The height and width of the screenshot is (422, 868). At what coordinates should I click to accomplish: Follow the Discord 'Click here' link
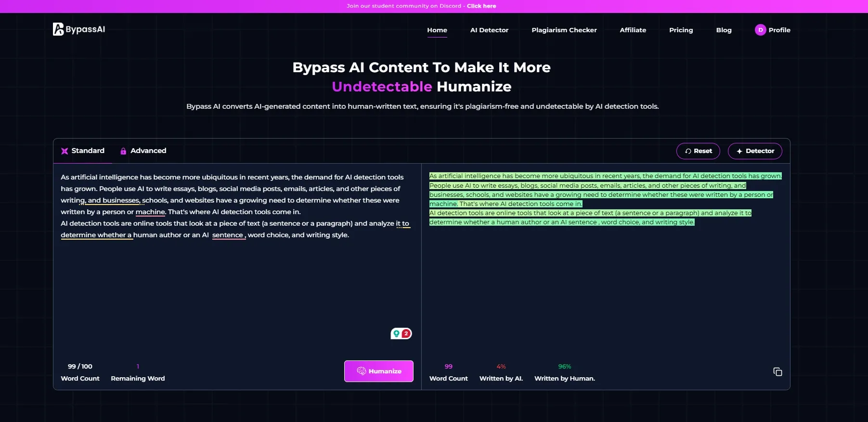[x=481, y=6]
